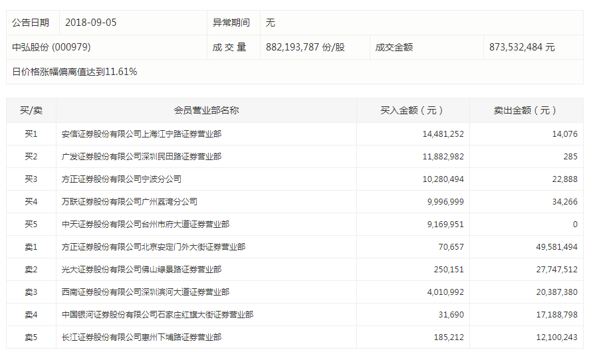Click buy amount 9,996,999
Viewport: 593px width, 364px height.
click(445, 202)
